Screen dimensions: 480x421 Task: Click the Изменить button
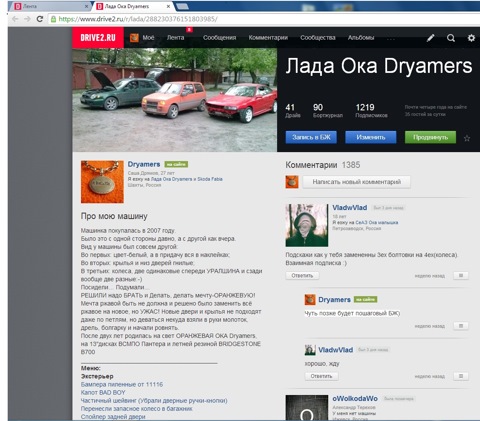coord(371,137)
